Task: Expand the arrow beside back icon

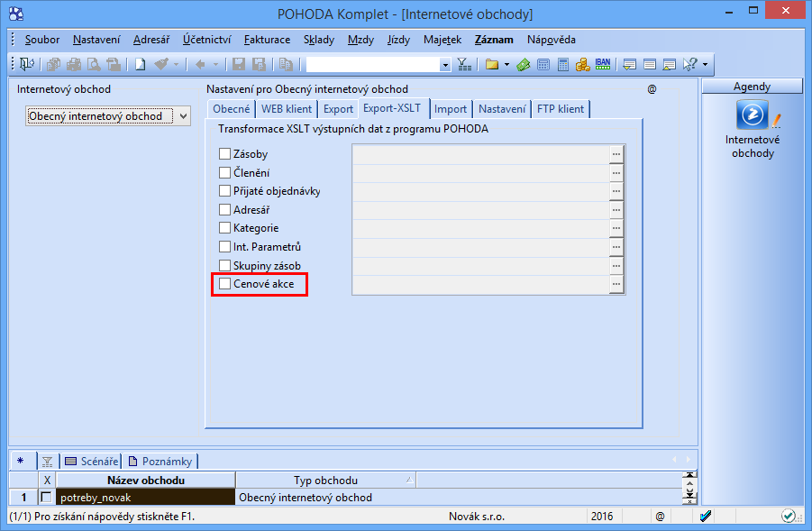Action: click(215, 65)
